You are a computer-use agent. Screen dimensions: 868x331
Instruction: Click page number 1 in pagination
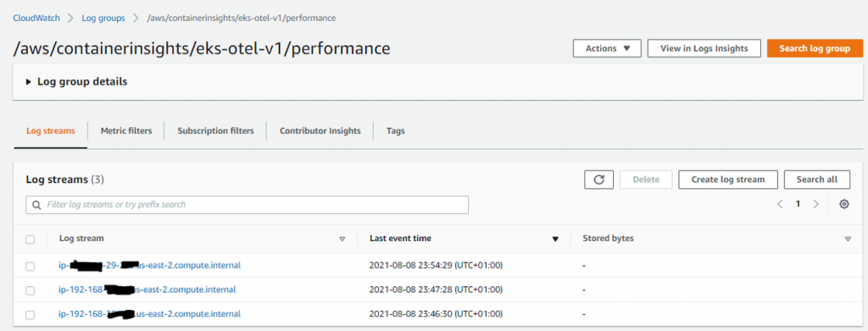pyautogui.click(x=798, y=204)
